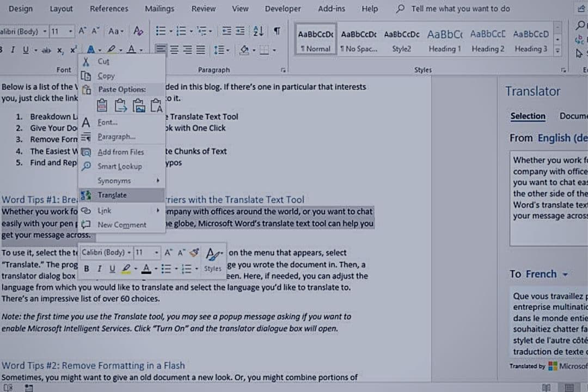588x392 pixels.
Task: Clear all formatting with the ribbon eraser icon
Action: click(x=138, y=31)
